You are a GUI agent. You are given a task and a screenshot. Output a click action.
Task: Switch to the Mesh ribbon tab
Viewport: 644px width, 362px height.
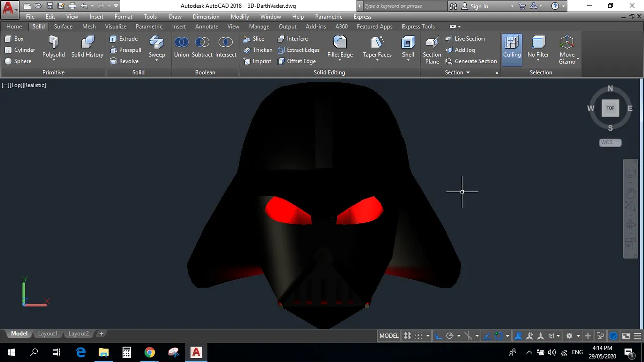click(89, 27)
